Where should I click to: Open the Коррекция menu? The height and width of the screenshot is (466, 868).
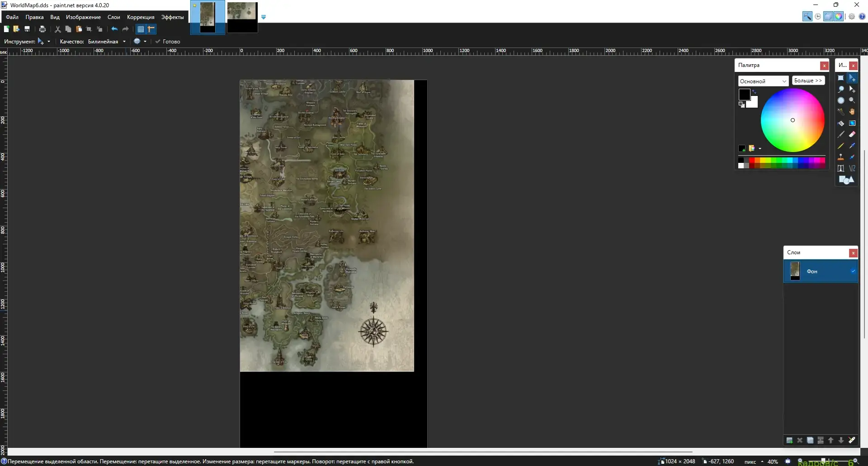(x=141, y=17)
